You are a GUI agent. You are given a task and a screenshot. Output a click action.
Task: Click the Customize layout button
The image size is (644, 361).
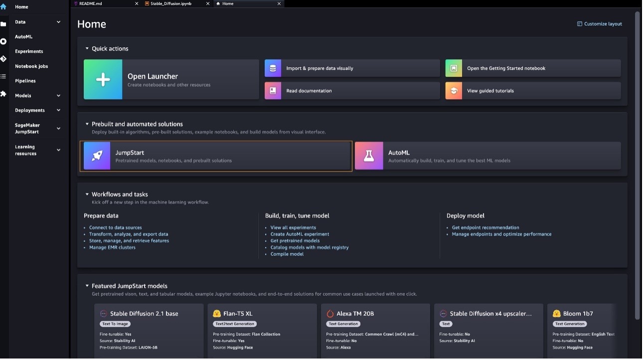[x=600, y=24]
